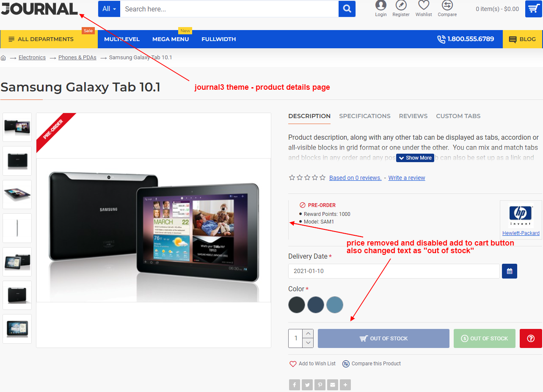
Task: Share on Facebook icon
Action: pyautogui.click(x=295, y=385)
